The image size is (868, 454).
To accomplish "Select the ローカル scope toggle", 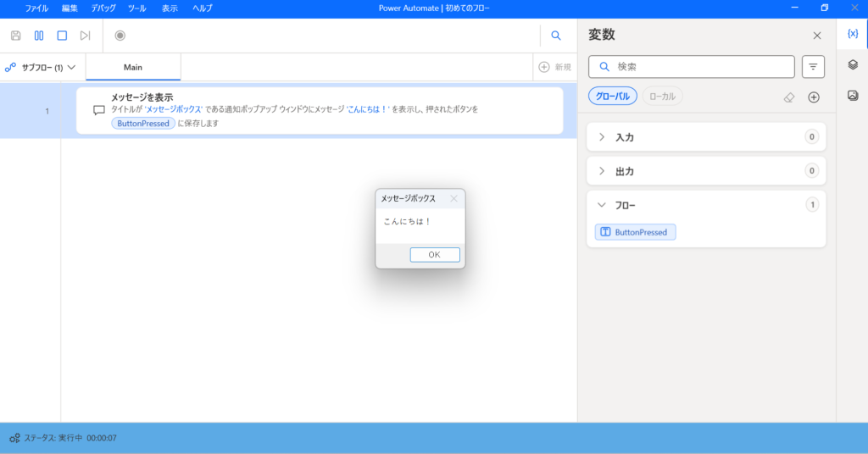I will (662, 97).
